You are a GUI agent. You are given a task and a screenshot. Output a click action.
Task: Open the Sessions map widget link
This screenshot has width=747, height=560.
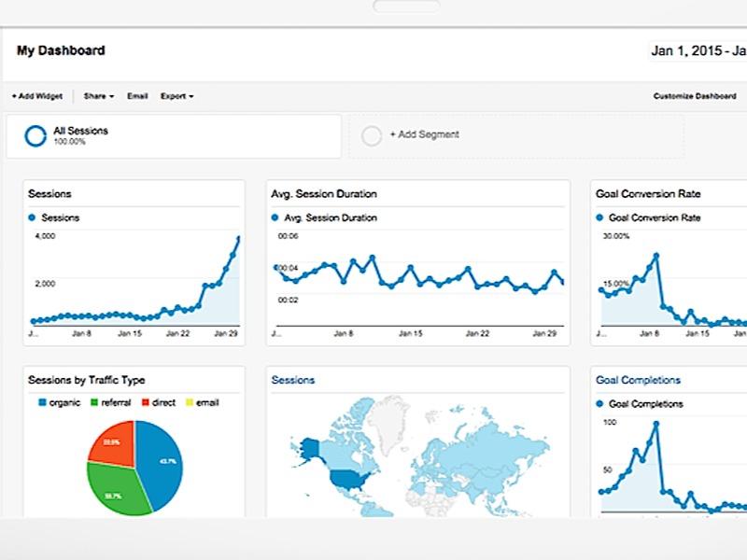(293, 380)
